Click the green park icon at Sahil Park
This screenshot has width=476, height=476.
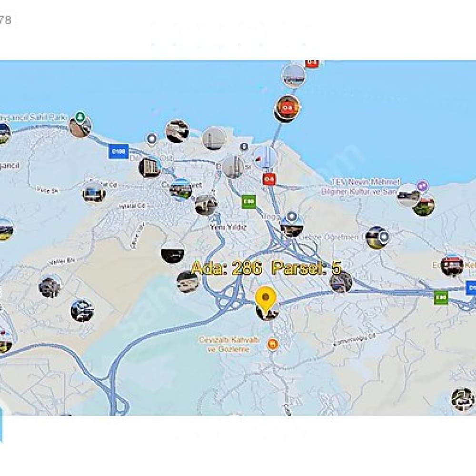pos(80,117)
